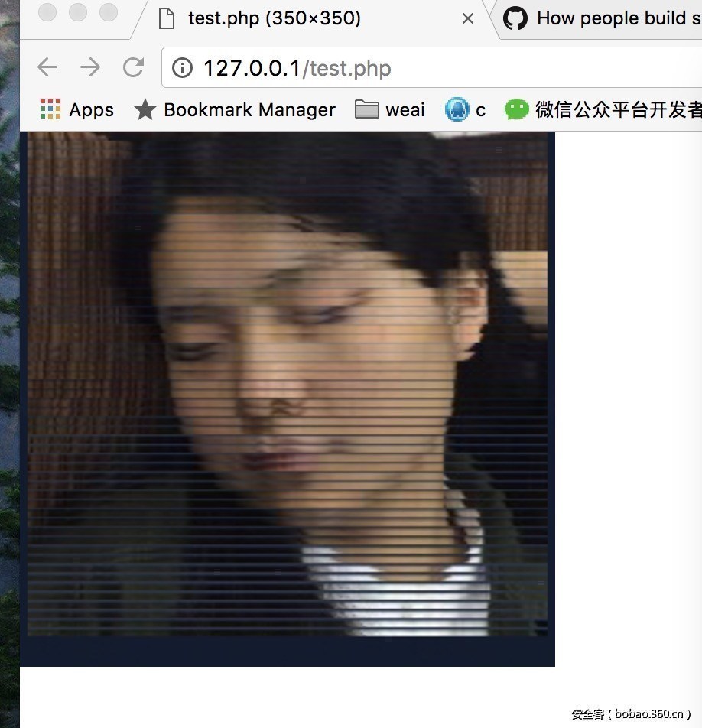This screenshot has height=728, width=702.
Task: Click the browser Back arrow
Action: 47,67
